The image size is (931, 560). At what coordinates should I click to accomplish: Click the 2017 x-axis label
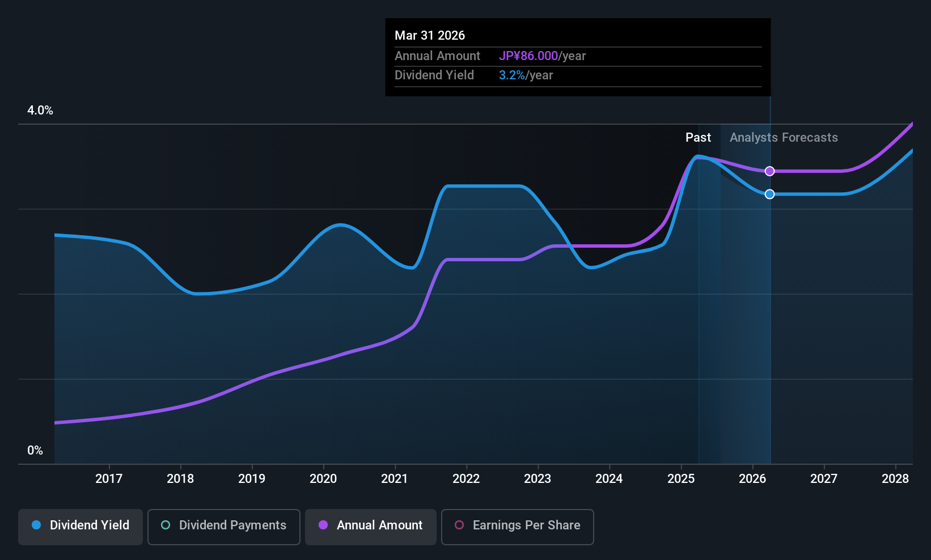tap(109, 479)
